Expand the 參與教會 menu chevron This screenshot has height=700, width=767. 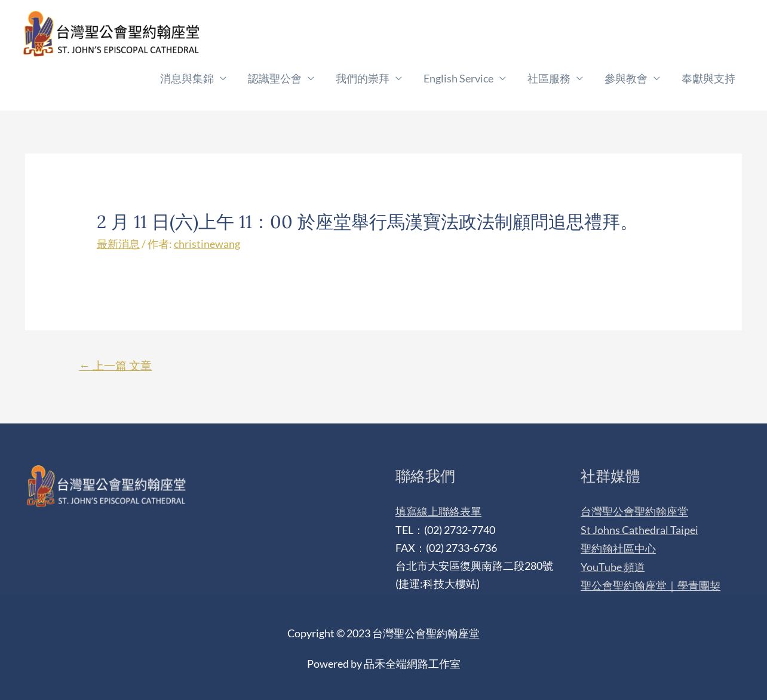(x=656, y=78)
